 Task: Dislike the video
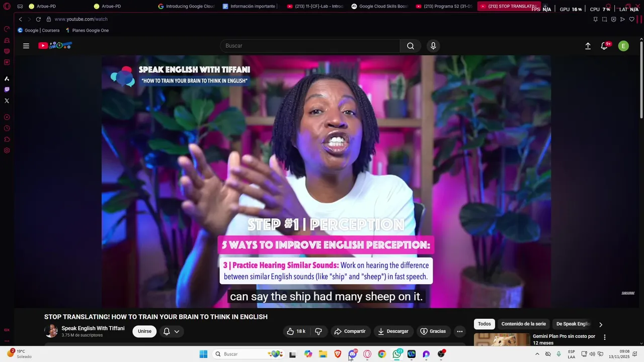click(318, 331)
